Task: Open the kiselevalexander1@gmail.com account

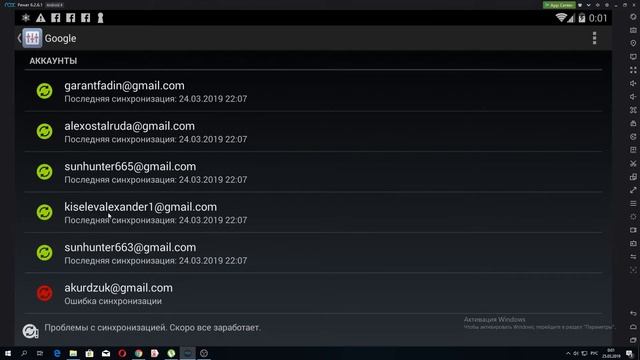Action: (x=313, y=212)
